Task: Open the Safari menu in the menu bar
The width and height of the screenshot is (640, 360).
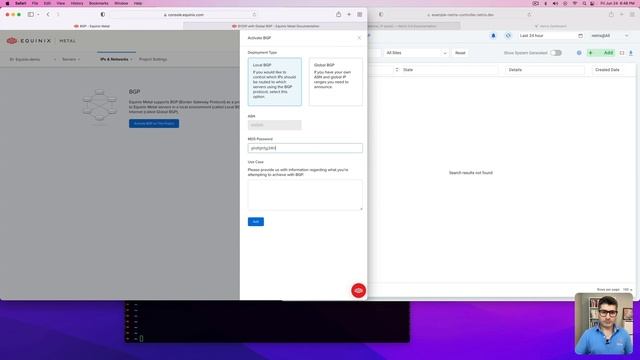Action: pos(21,3)
